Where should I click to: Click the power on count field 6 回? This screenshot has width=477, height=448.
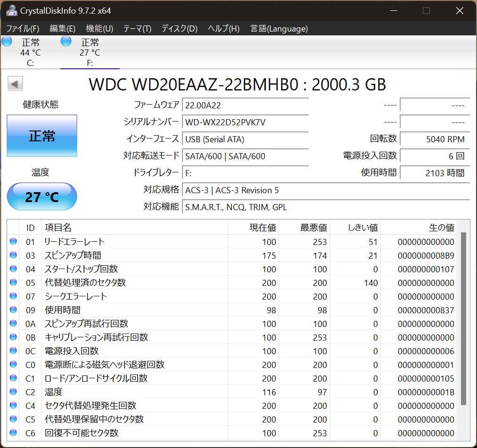point(435,156)
